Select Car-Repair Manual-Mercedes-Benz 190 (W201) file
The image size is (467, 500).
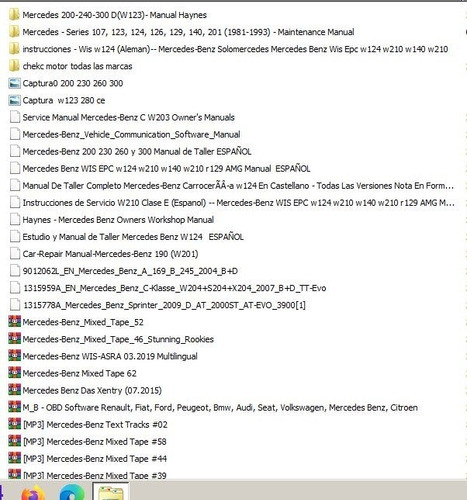pos(110,254)
